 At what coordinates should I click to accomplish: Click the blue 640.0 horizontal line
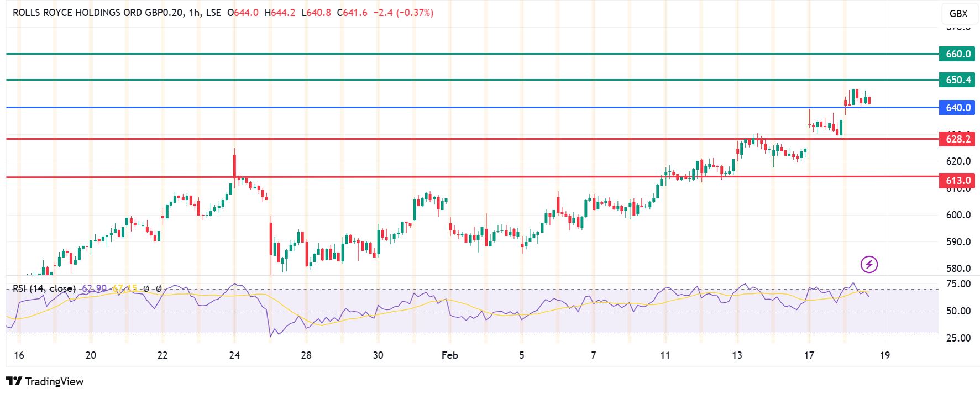pyautogui.click(x=473, y=107)
